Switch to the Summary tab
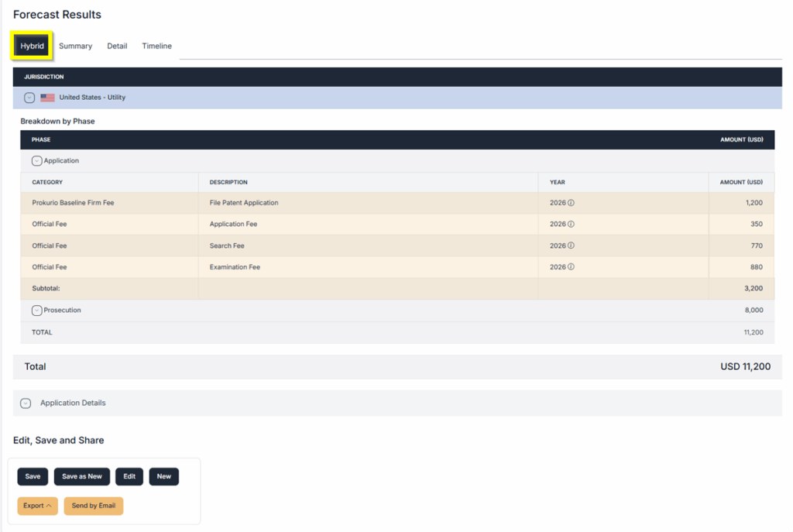 click(75, 46)
